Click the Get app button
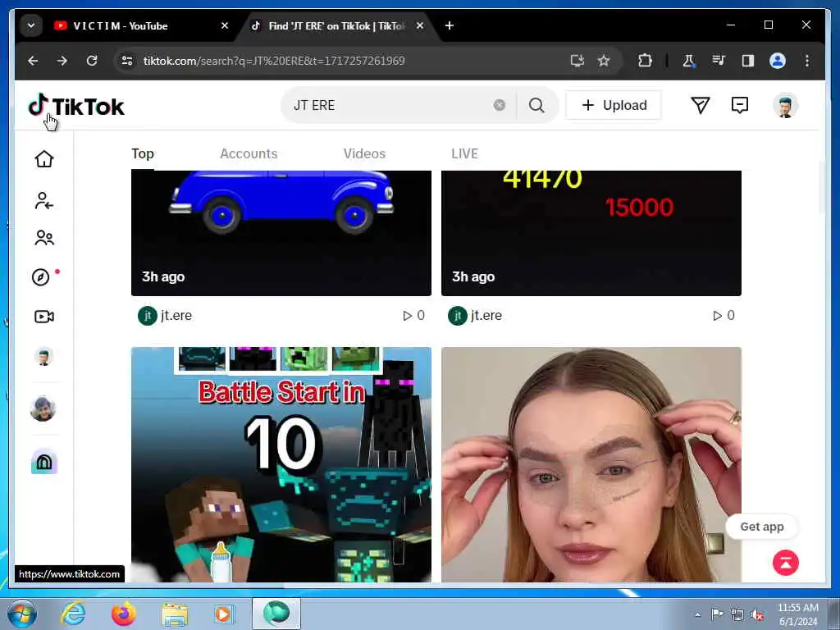Screen dimensions: 840x630 click(762, 527)
